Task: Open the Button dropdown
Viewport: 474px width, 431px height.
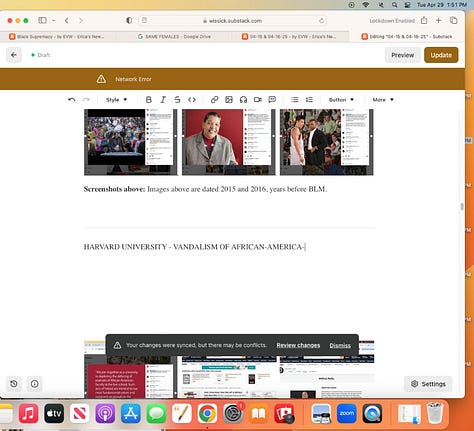Action: pyautogui.click(x=341, y=100)
